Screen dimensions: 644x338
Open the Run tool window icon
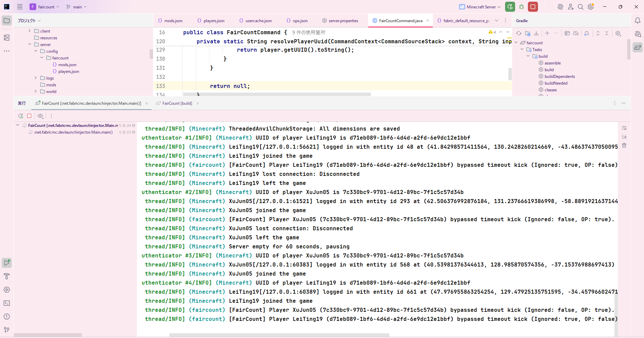click(7, 262)
